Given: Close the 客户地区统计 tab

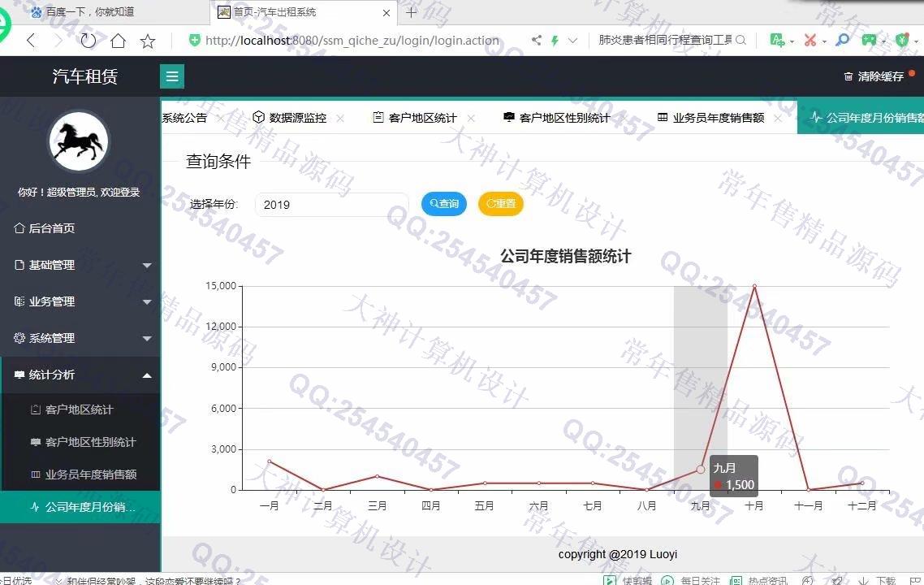Looking at the screenshot, I should pyautogui.click(x=471, y=119).
